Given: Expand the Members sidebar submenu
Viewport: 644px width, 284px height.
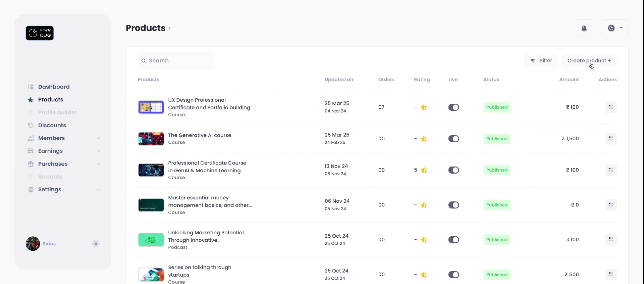Looking at the screenshot, I should (x=98, y=138).
